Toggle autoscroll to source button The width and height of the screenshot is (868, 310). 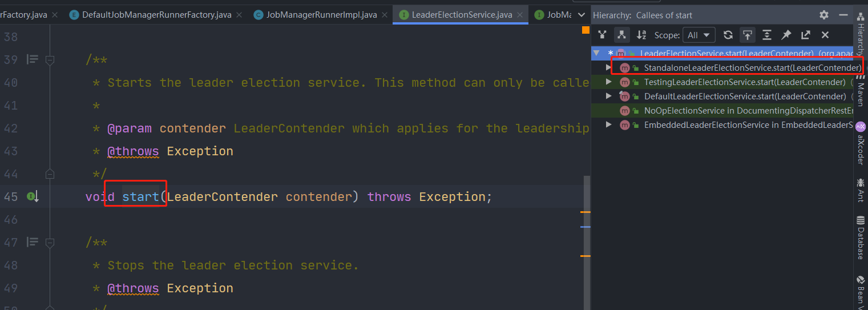pos(748,35)
